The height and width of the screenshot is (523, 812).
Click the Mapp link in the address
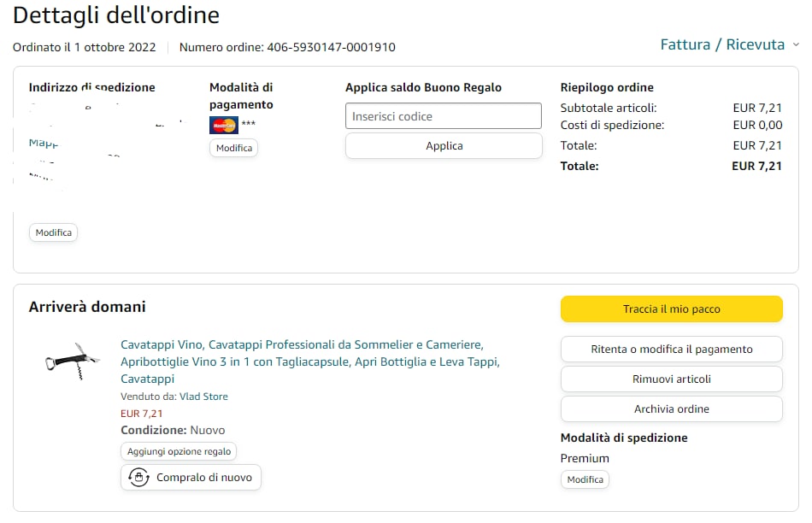tap(43, 143)
